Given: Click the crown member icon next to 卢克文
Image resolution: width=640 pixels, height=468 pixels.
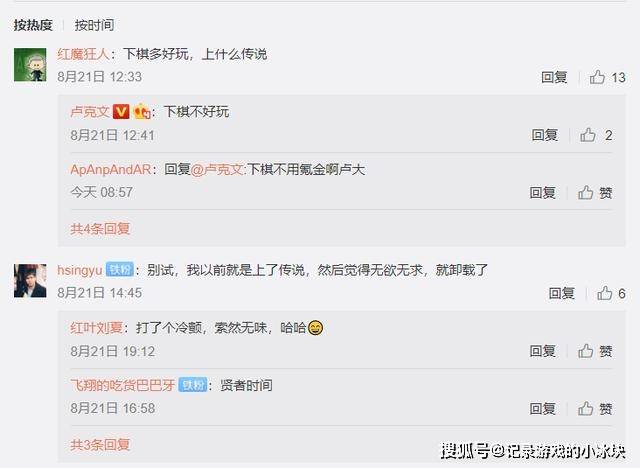Looking at the screenshot, I should click(x=142, y=111).
